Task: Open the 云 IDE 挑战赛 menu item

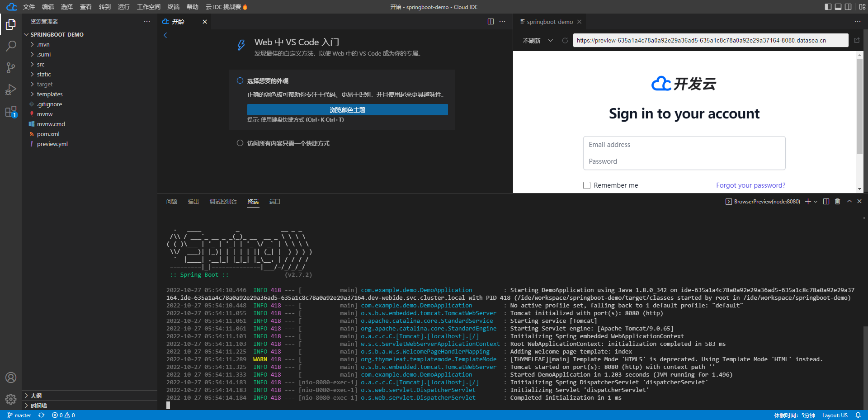Action: 226,7
